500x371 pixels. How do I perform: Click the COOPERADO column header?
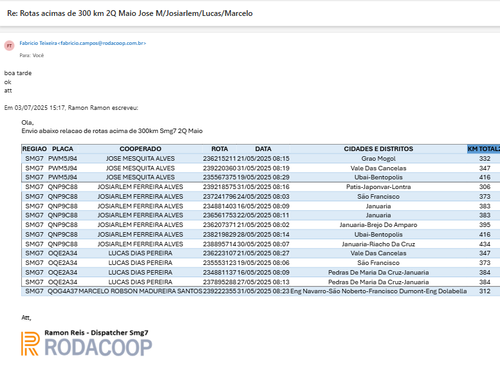click(x=140, y=149)
